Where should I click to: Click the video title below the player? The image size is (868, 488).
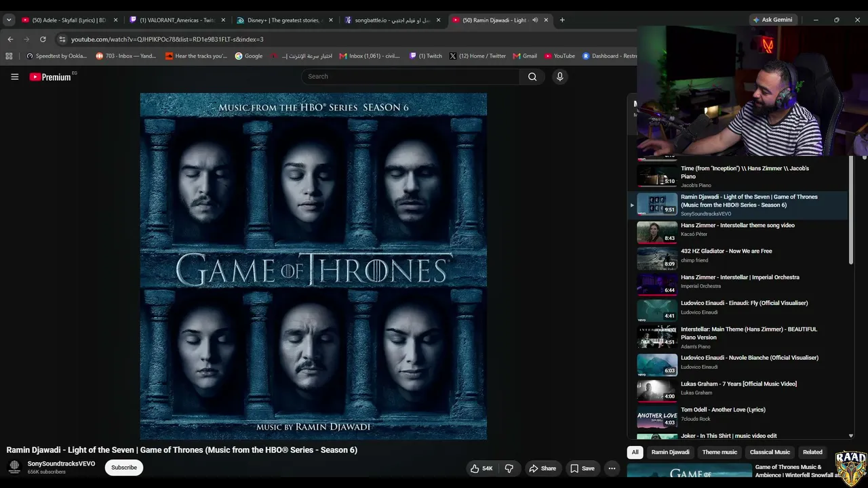(182, 450)
